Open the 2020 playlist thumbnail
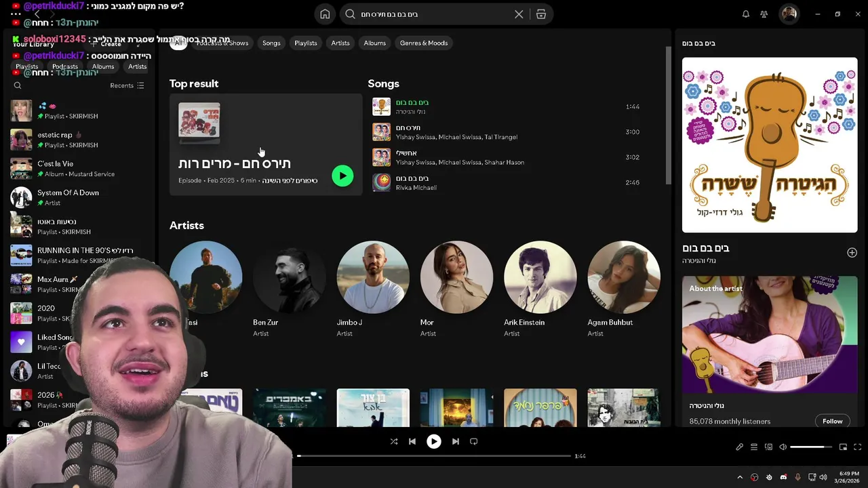This screenshot has height=488, width=868. tap(21, 313)
